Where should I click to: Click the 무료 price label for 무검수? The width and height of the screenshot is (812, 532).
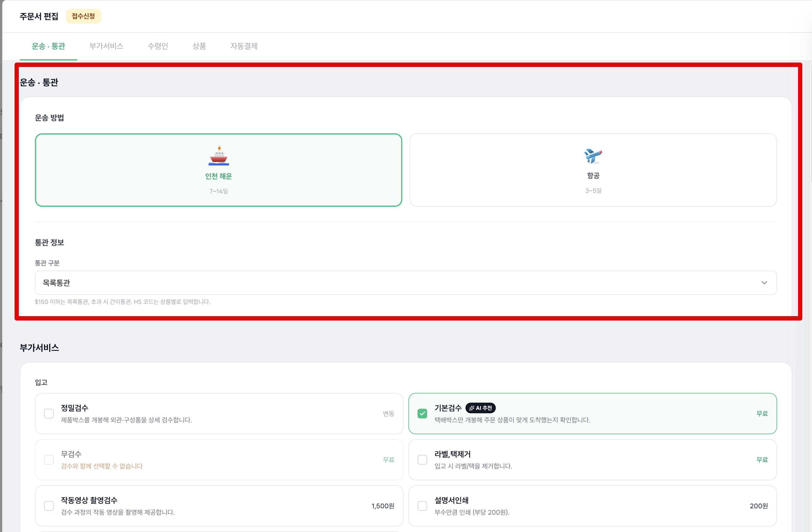[388, 460]
